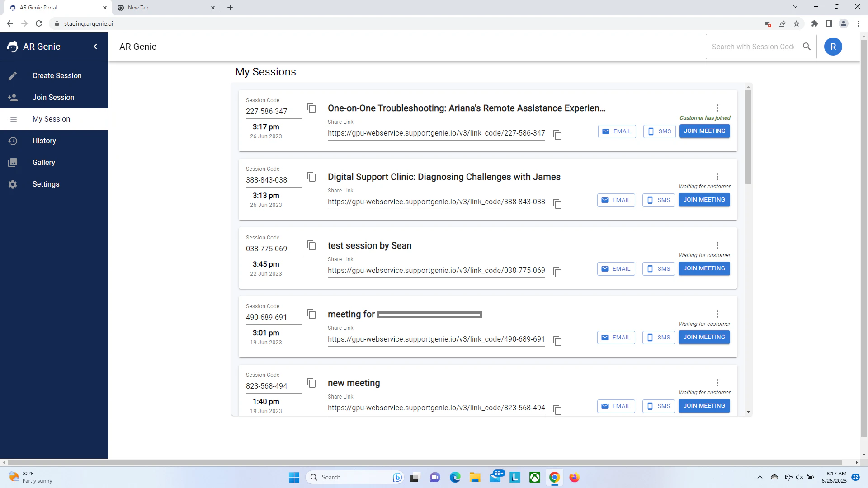Switch to the New Tab browser tab

pos(163,8)
